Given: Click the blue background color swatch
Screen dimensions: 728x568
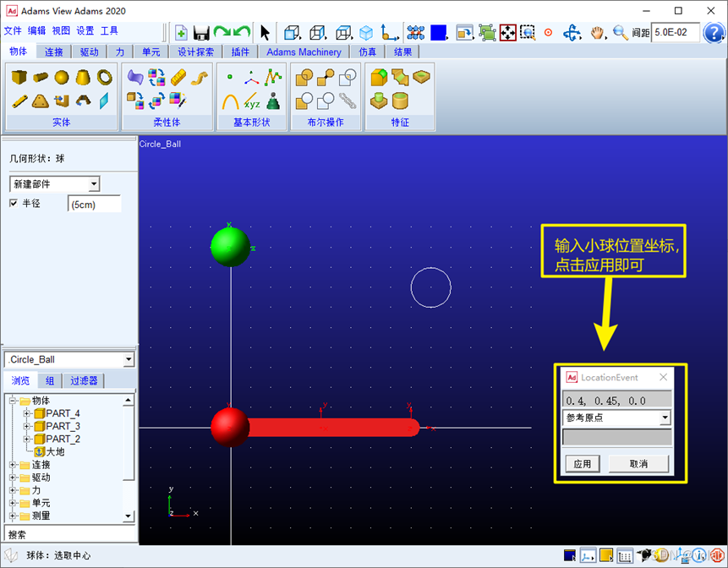Looking at the screenshot, I should [438, 32].
